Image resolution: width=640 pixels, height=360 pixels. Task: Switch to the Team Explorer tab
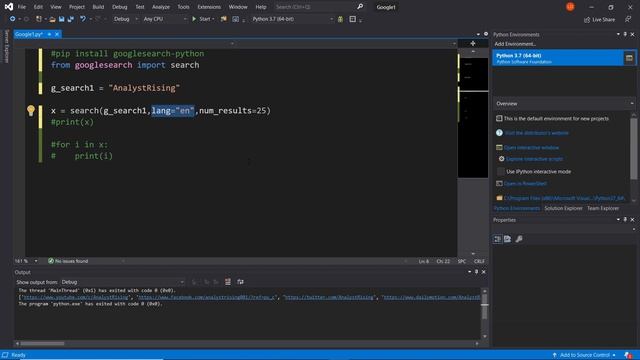click(x=603, y=208)
